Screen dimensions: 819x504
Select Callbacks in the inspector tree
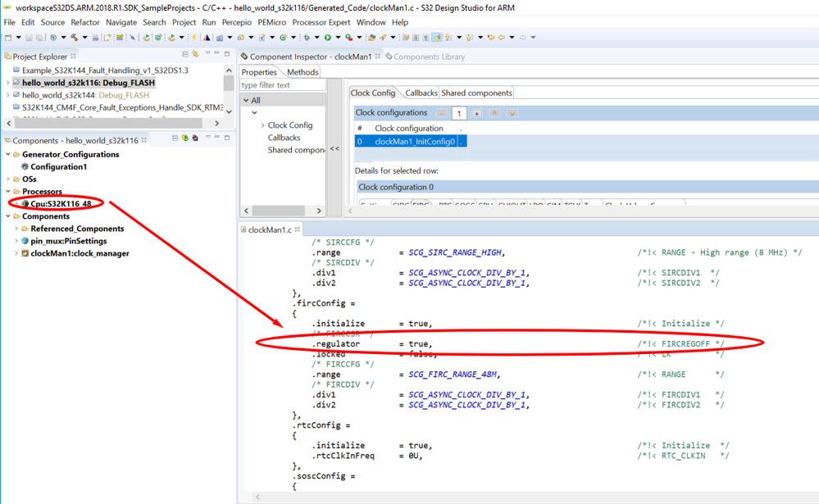click(284, 138)
